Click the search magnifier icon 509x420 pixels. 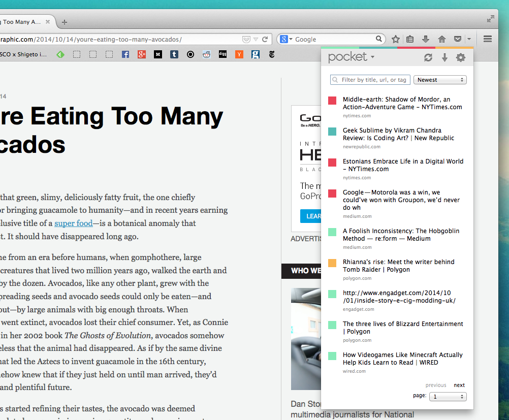coord(378,39)
